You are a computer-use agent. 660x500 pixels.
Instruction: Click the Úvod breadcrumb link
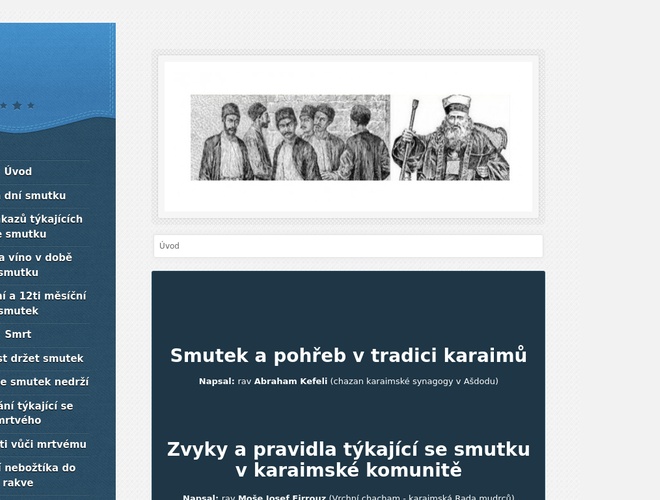169,246
